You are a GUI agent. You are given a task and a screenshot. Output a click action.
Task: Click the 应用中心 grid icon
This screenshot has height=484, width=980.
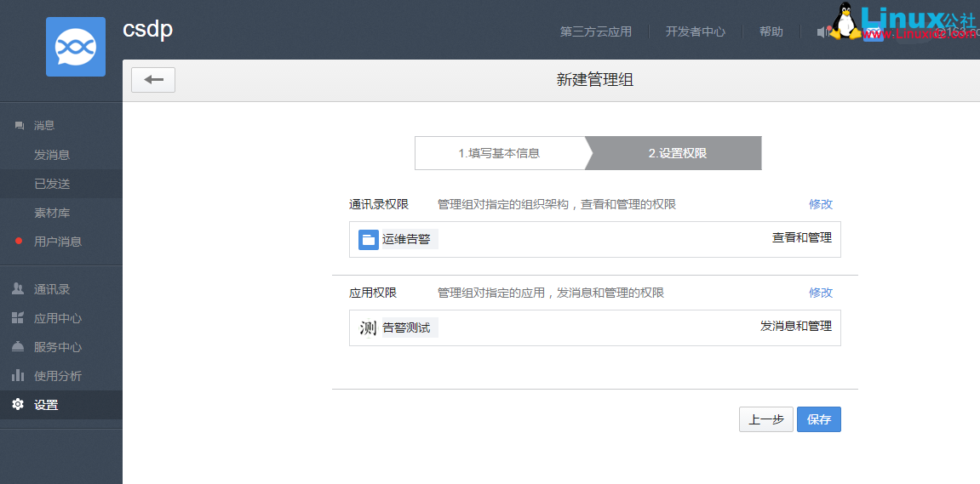pos(18,318)
